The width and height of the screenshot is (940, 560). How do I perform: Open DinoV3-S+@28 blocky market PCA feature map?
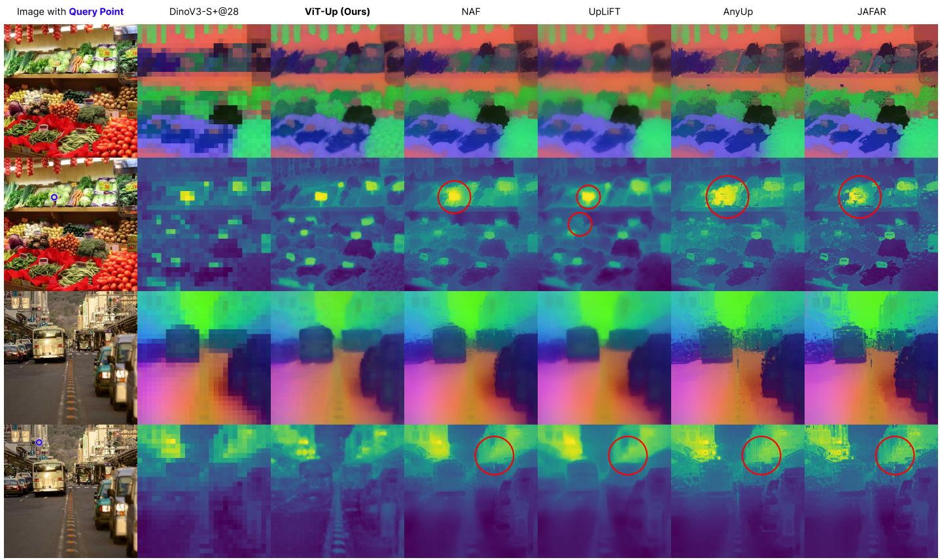coord(204,91)
